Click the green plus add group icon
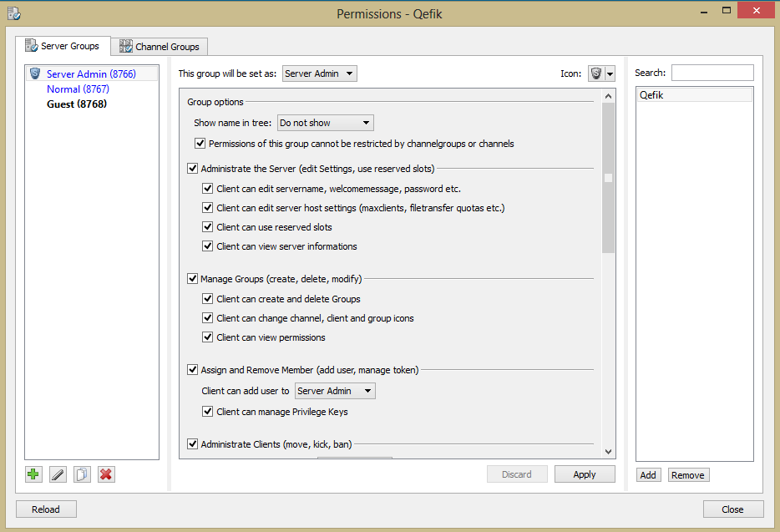Image resolution: width=780 pixels, height=532 pixels. 33,474
